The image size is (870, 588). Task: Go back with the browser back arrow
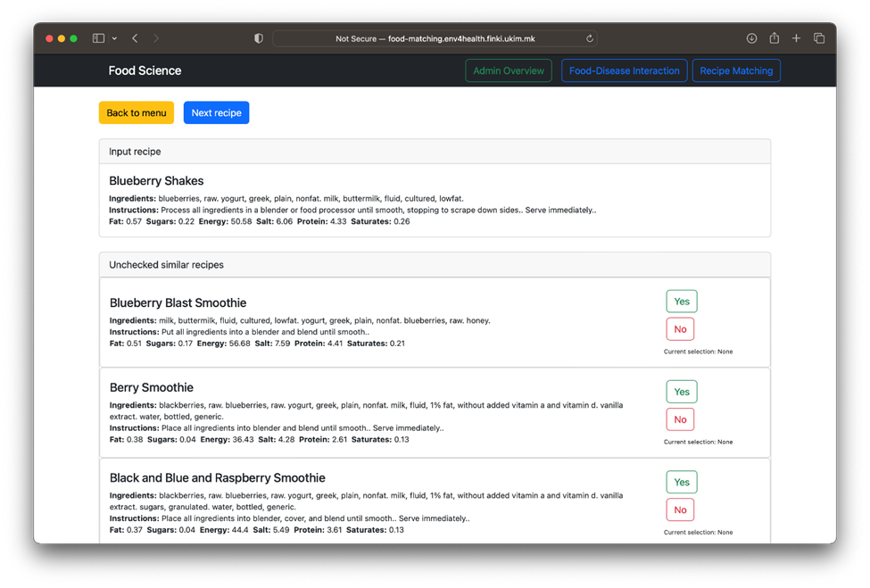click(135, 38)
